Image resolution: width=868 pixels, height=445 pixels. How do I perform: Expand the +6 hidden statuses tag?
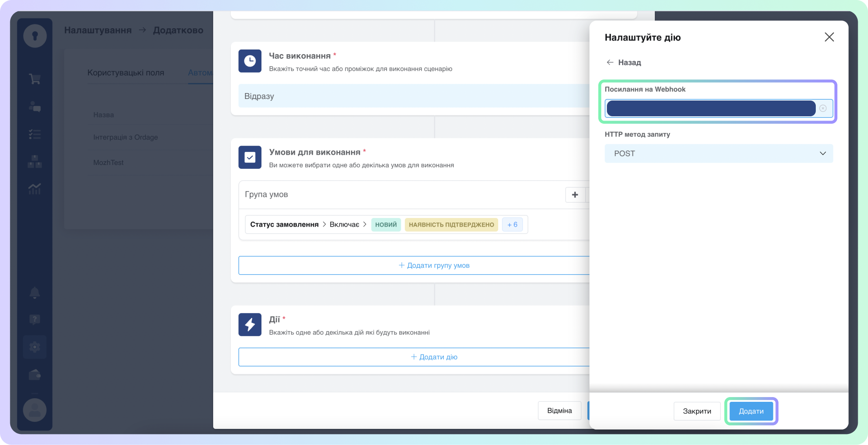512,225
